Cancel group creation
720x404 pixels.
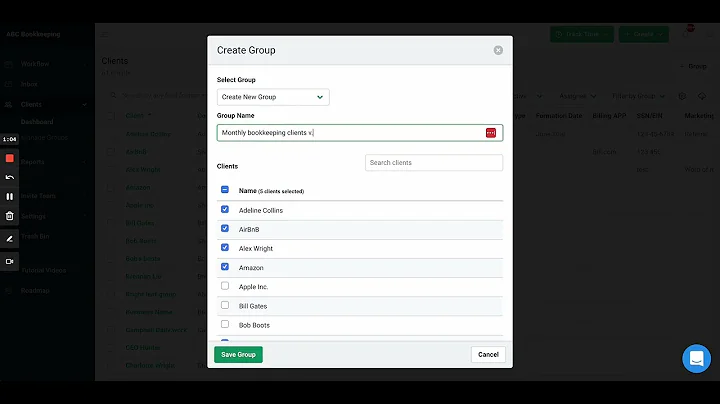(488, 354)
